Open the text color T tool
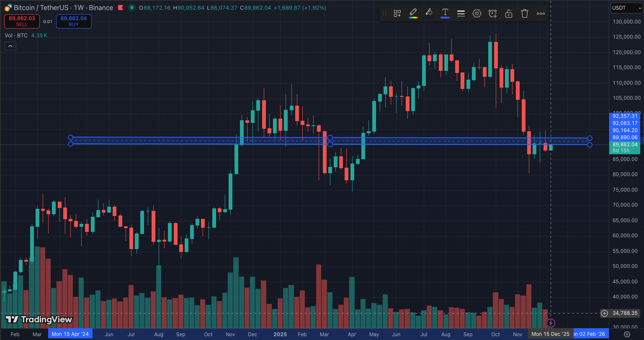Screen dimensions: 644x340 [445, 13]
